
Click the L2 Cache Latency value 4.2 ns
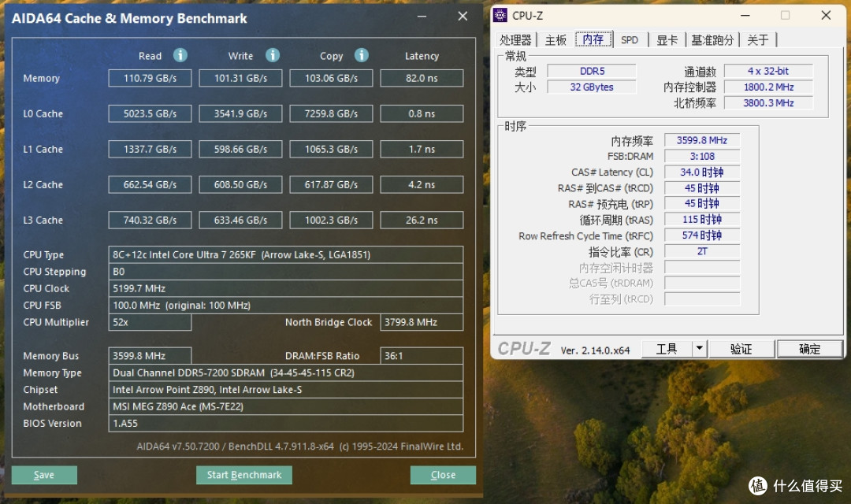(422, 184)
